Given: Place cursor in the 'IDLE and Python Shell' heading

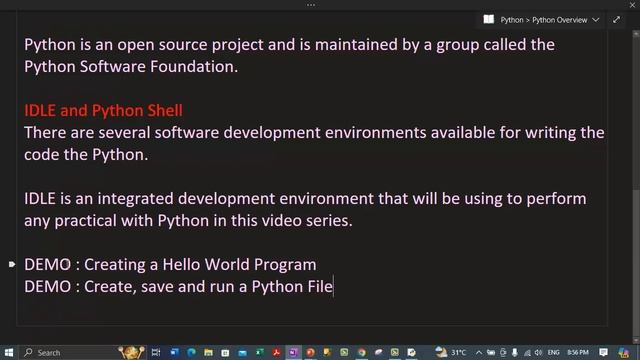Looking at the screenshot, I should click(x=103, y=111).
